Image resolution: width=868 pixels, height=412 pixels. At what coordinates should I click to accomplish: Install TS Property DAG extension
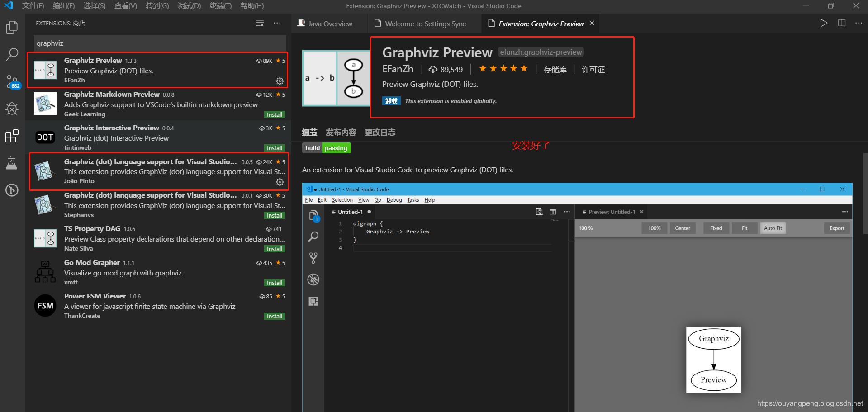point(275,249)
